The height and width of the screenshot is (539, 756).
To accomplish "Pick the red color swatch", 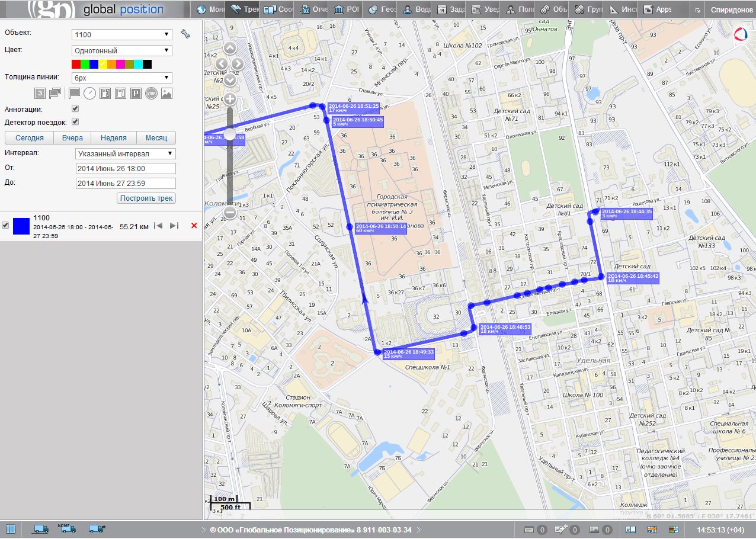I will (76, 64).
